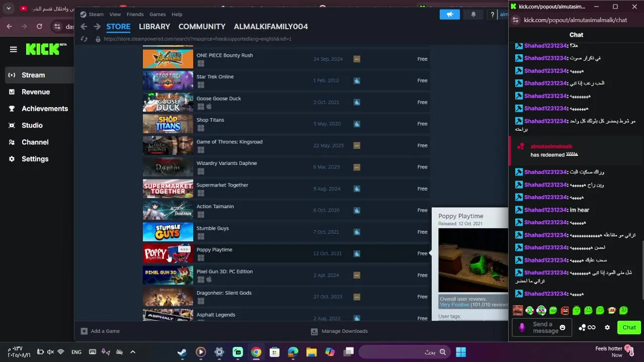
Task: Click Poppy Playtime preview screenshot in tooltip
Action: (473, 260)
